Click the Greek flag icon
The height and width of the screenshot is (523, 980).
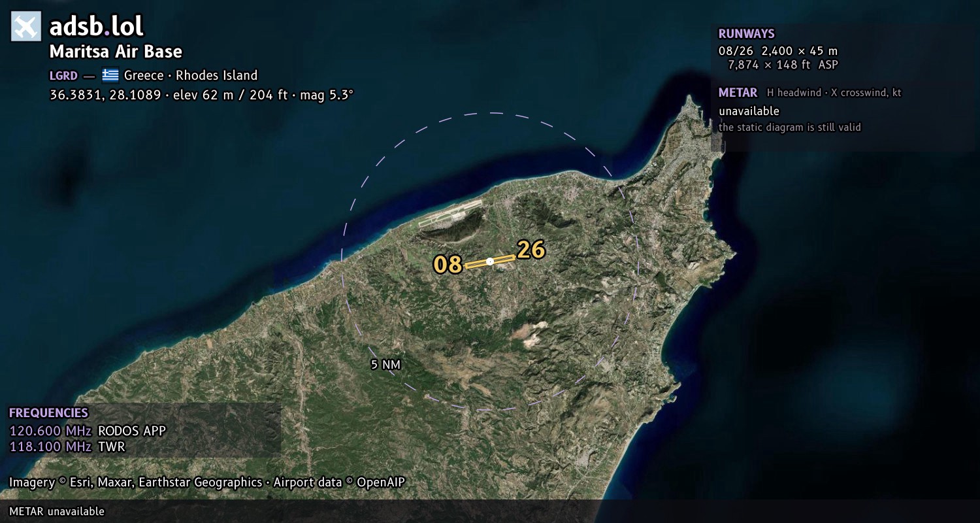(110, 75)
